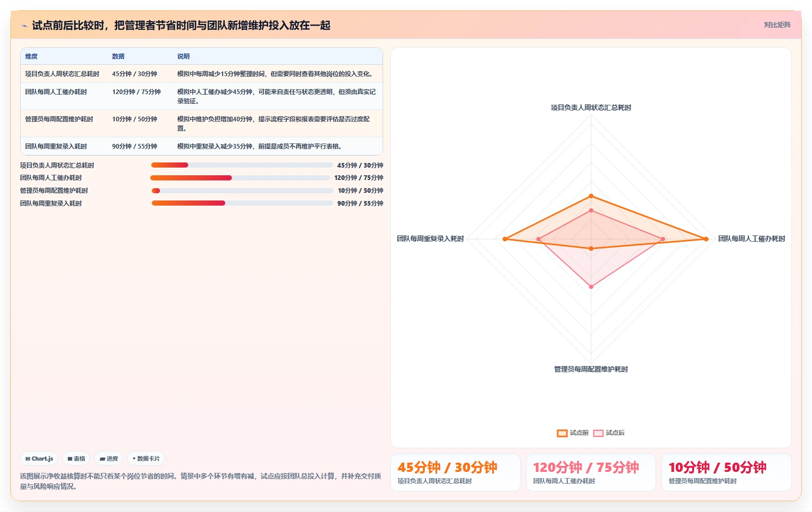Click progress bar for 管理员每周配置维护耗时
This screenshot has width=812, height=512.
click(x=243, y=191)
